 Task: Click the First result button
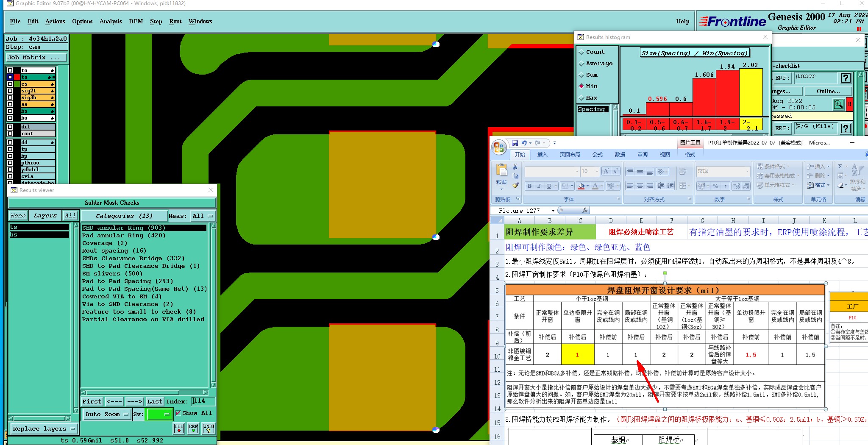(92, 402)
